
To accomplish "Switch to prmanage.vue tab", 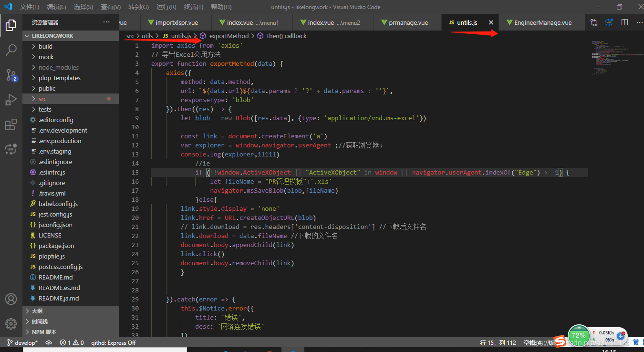I will click(408, 22).
